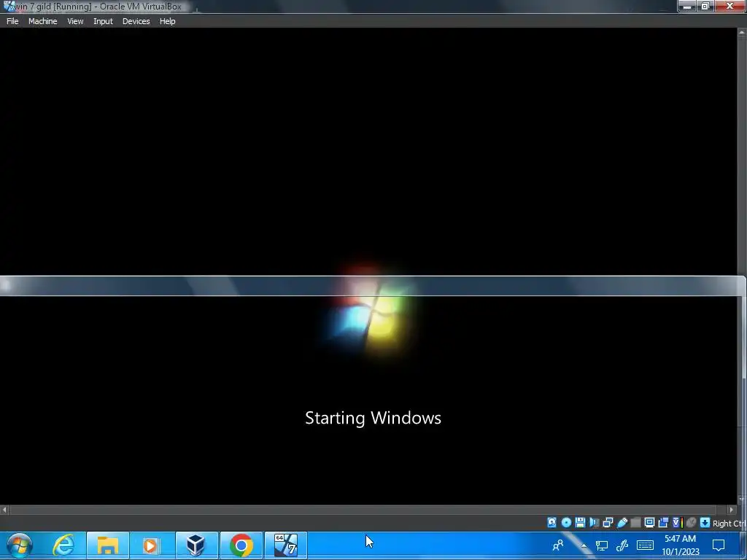Image resolution: width=747 pixels, height=560 pixels.
Task: Click the optical disc indicator in status bar
Action: [x=566, y=522]
